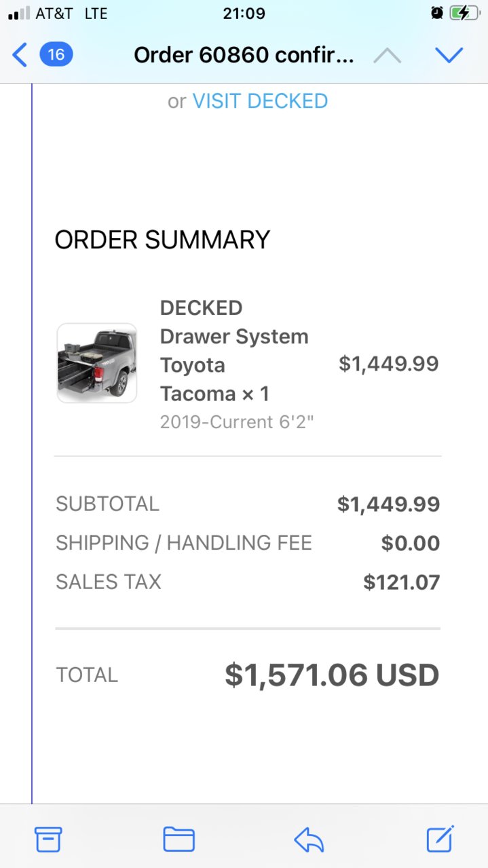The height and width of the screenshot is (868, 488).
Task: Open the VISIT DECKED link
Action: coord(260,101)
